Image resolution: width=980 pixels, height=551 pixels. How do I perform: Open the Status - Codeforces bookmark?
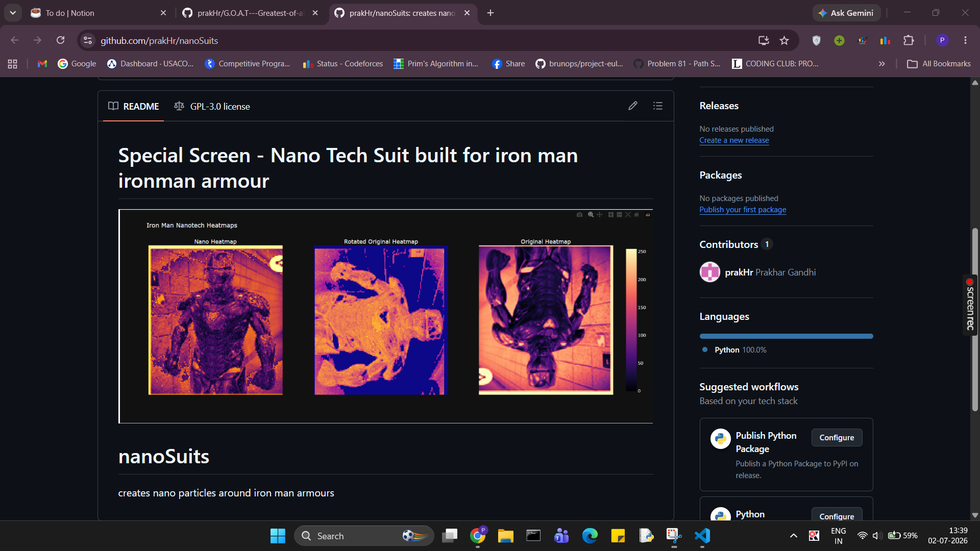click(343, 64)
